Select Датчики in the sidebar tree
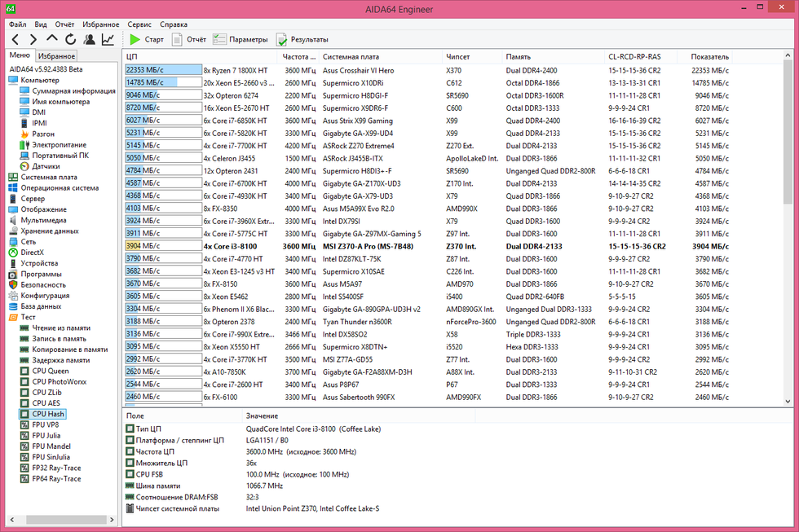Viewport: 799px width, 532px height. coord(46,166)
